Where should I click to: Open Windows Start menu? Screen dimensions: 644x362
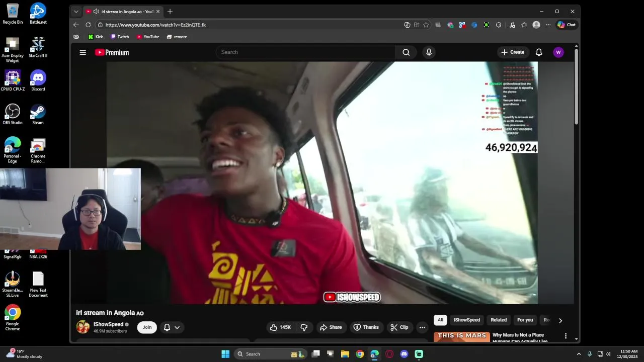(225, 354)
